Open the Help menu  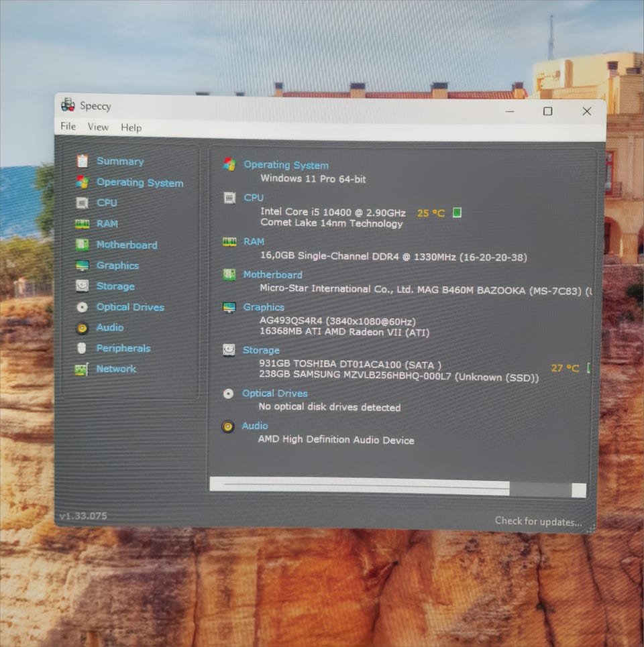[131, 128]
